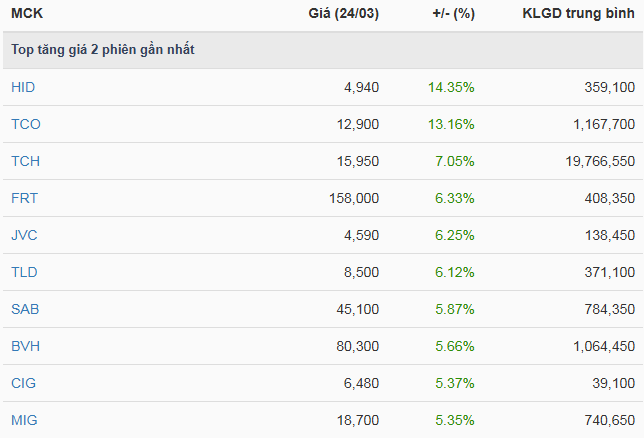Click the TLD stock symbol
Screen dimensions: 644x438
[x=24, y=272]
